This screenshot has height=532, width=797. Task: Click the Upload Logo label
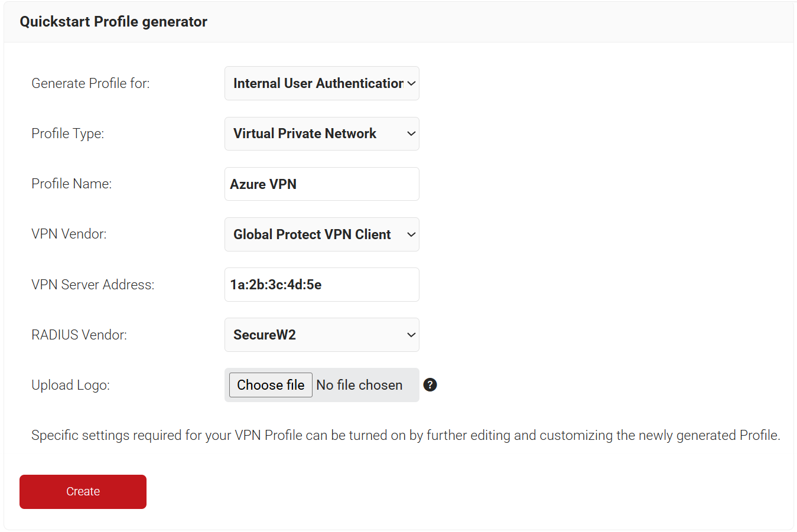pyautogui.click(x=70, y=385)
